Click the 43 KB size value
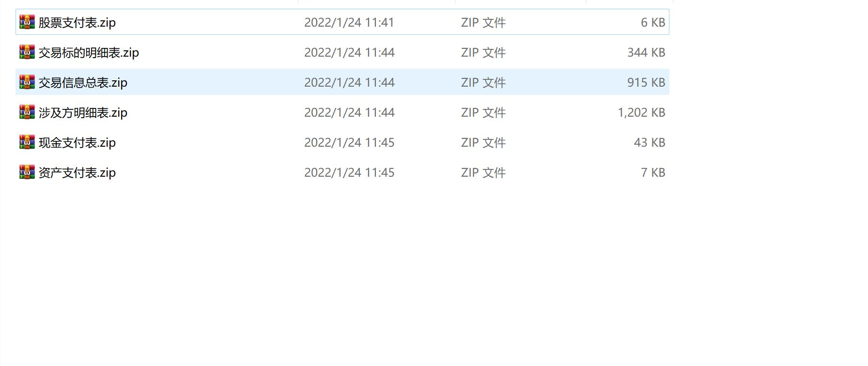 pyautogui.click(x=650, y=142)
